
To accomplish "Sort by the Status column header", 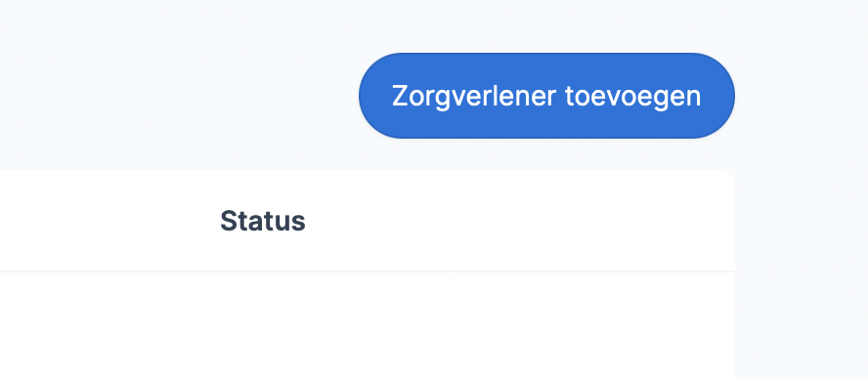I will pyautogui.click(x=262, y=221).
